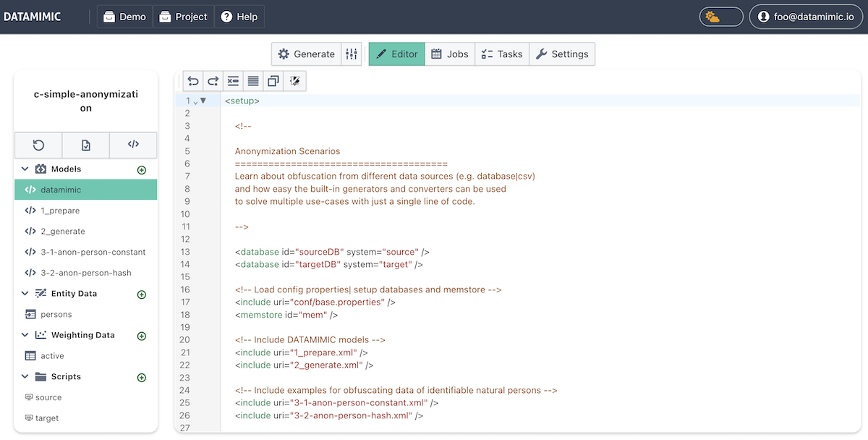Viewport: 868px width, 440px height.
Task: Collapse the Scripts section chevron
Action: click(x=25, y=377)
